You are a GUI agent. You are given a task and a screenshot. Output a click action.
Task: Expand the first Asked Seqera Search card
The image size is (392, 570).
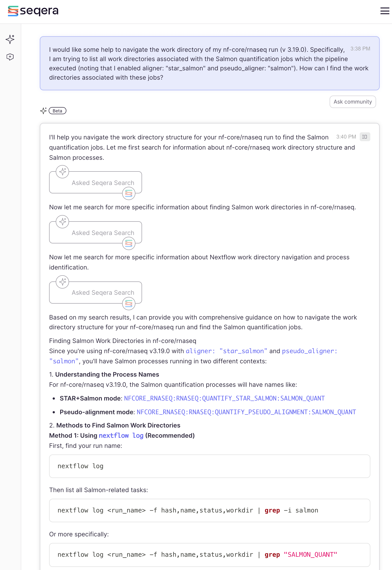coord(103,183)
